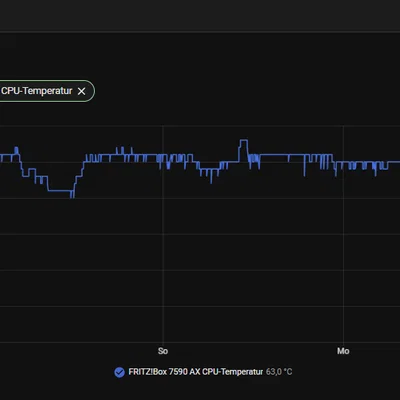Click the small bump at the line's left start
This screenshot has height=400, width=400.
pos(16,151)
